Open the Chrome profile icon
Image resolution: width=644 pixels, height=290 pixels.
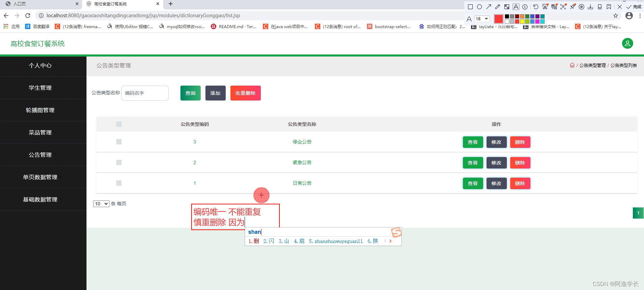tap(629, 16)
